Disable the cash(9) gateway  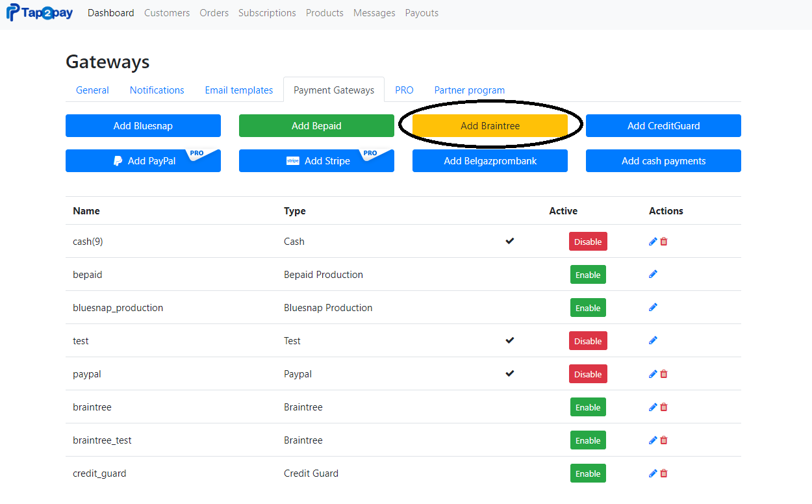pyautogui.click(x=588, y=242)
